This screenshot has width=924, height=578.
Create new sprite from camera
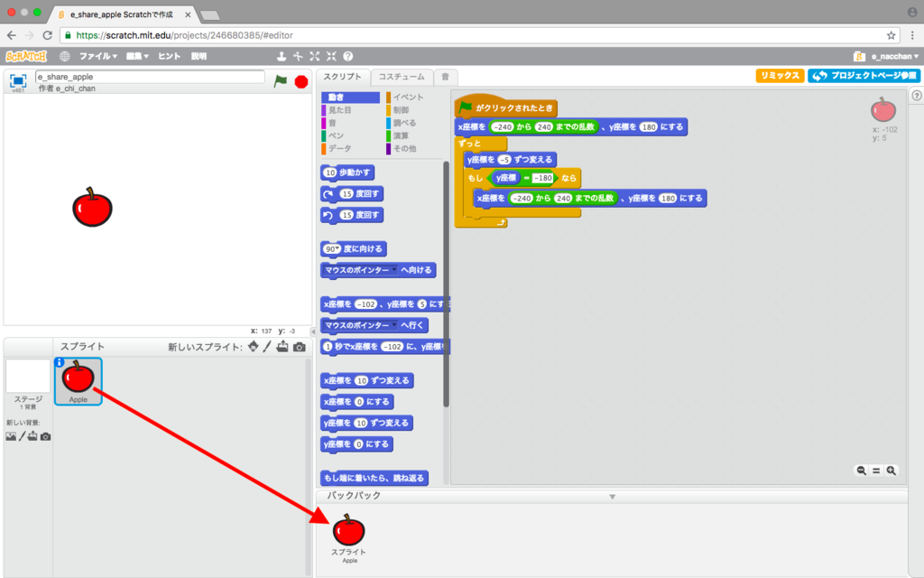click(300, 347)
